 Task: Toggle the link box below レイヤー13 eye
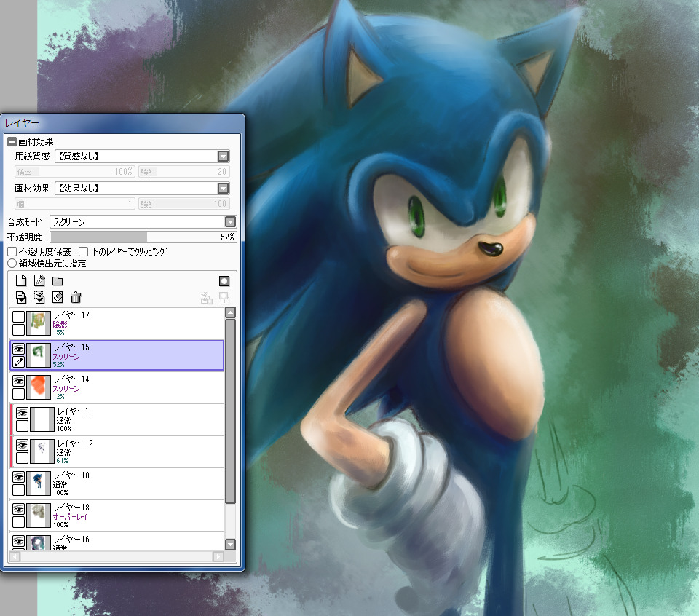tap(22, 426)
